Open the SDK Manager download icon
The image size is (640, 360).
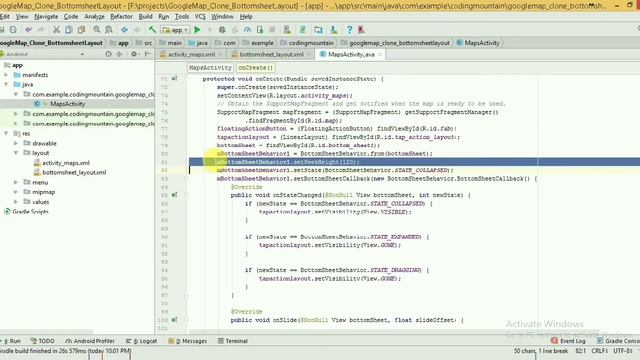[333, 30]
